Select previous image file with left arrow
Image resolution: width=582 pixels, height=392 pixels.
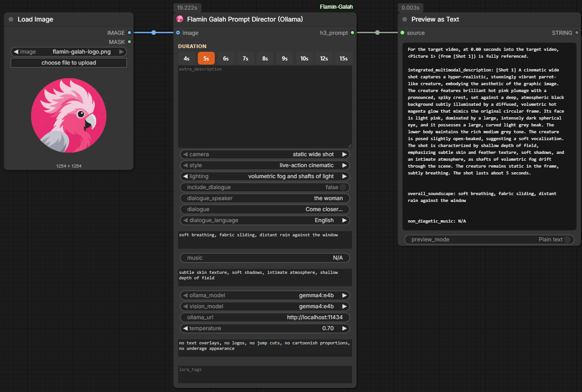[x=16, y=52]
